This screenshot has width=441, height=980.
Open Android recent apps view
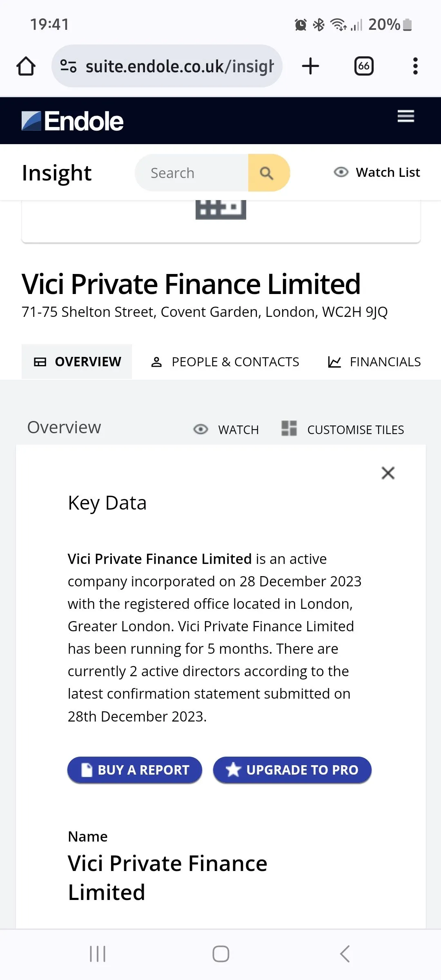tap(98, 954)
